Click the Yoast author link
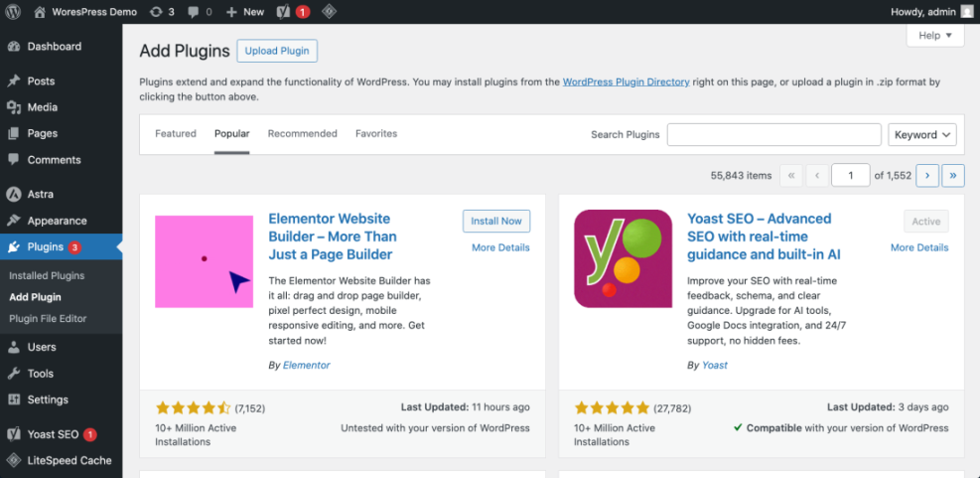Image resolution: width=980 pixels, height=478 pixels. tap(714, 365)
